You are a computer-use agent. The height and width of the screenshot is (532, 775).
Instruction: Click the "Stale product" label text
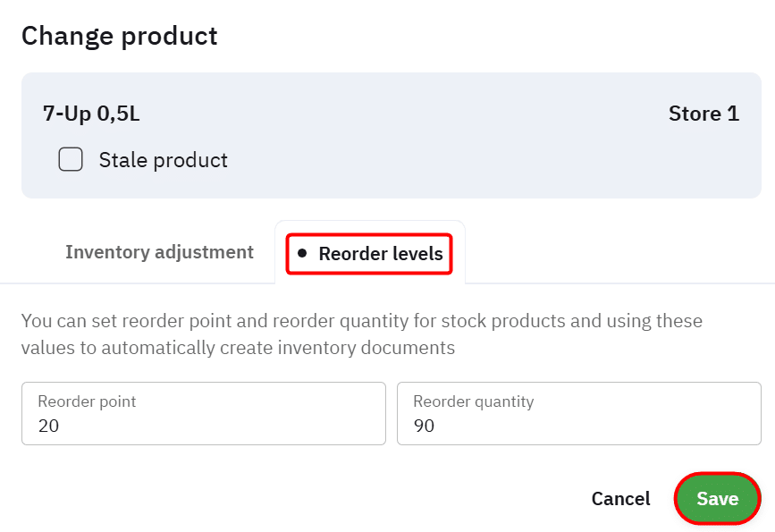[x=163, y=160]
